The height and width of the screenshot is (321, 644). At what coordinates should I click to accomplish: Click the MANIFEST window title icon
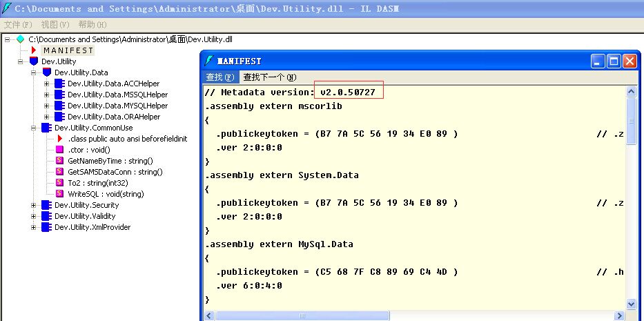(209, 61)
